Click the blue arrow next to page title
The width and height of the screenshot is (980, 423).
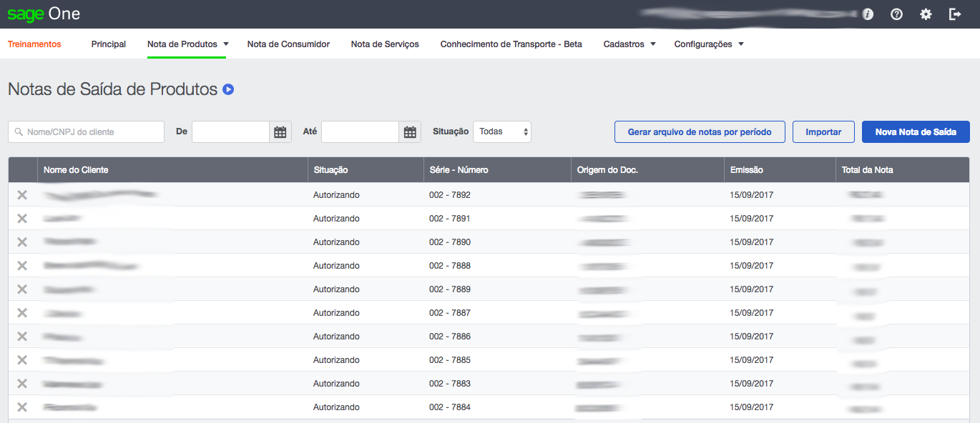tap(227, 89)
